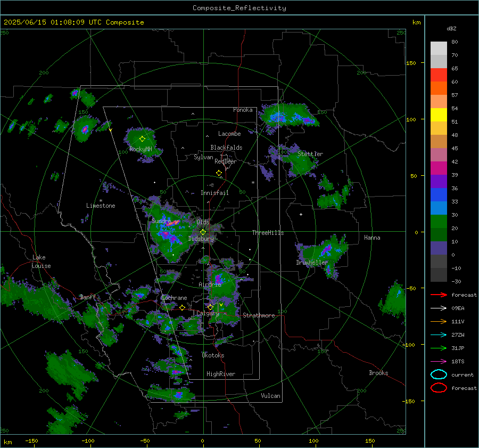Click the RedDeer city label
The height and width of the screenshot is (448, 479).
[226, 161]
